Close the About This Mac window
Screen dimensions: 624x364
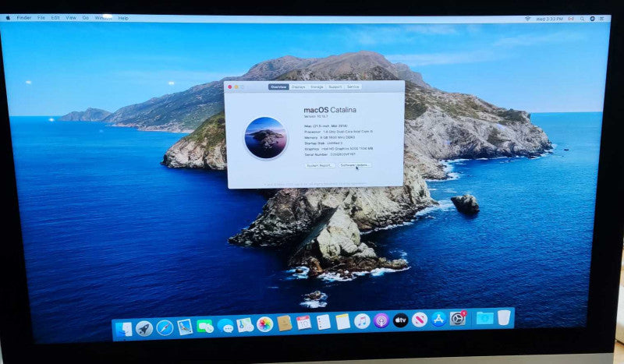point(230,87)
